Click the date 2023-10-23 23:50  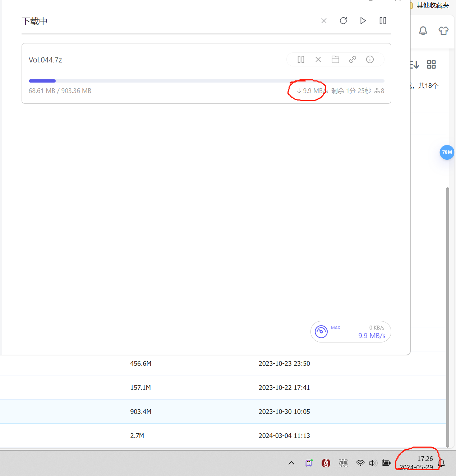tap(284, 364)
